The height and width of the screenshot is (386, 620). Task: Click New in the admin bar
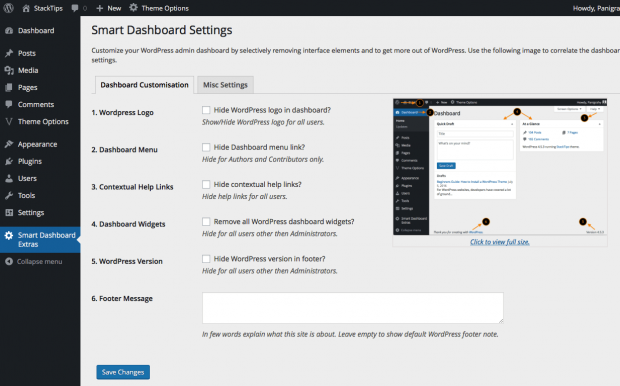114,8
